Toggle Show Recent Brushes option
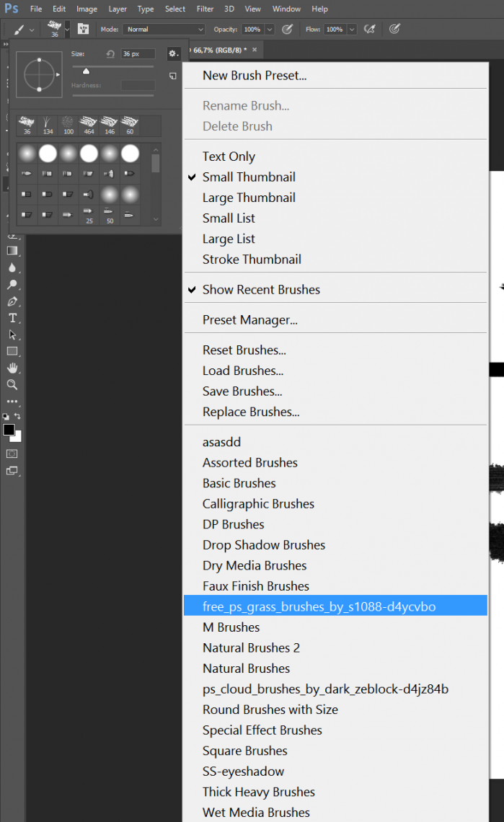The image size is (504, 822). [x=261, y=290]
